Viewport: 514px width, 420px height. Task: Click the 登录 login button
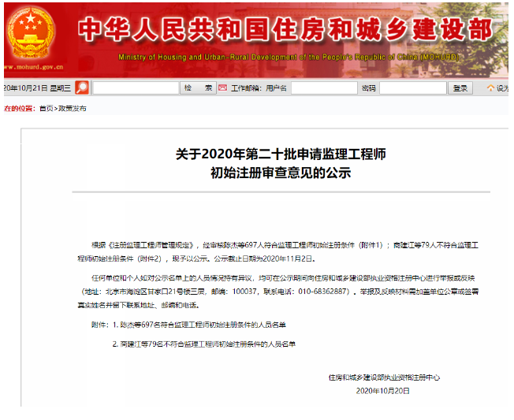[460, 87]
